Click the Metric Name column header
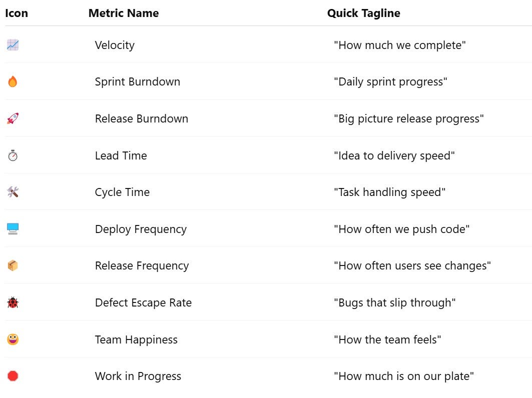This screenshot has height=398, width=532. [124, 13]
